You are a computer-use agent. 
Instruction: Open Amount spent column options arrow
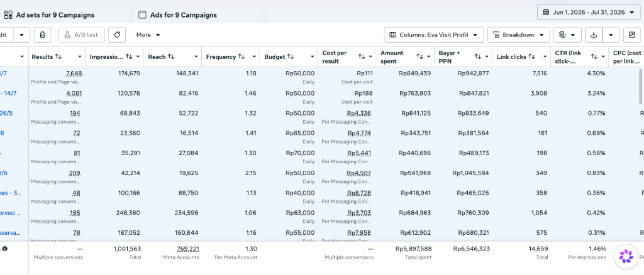click(429, 57)
